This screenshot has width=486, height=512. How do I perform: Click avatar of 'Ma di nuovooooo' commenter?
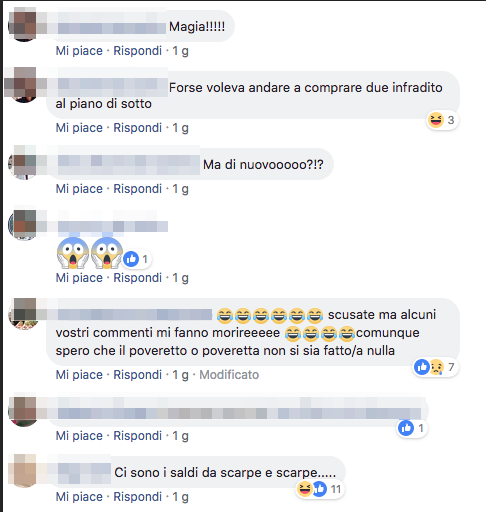click(x=23, y=164)
